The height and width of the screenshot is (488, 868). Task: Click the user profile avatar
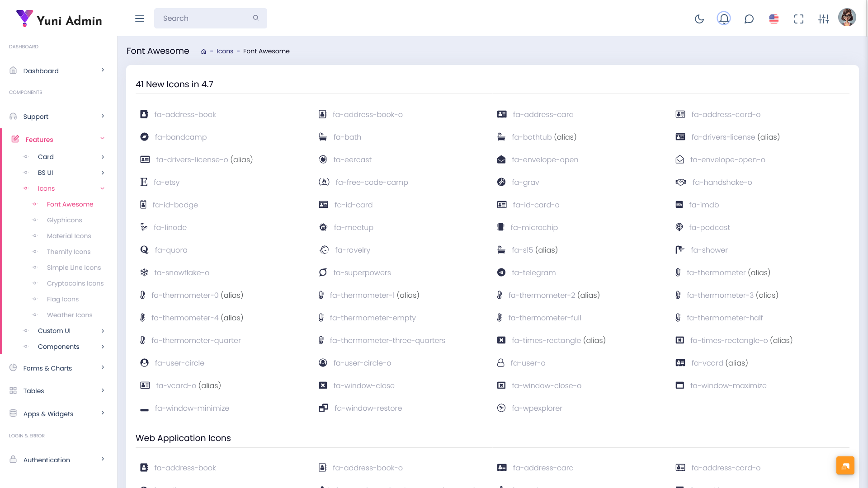click(x=847, y=17)
